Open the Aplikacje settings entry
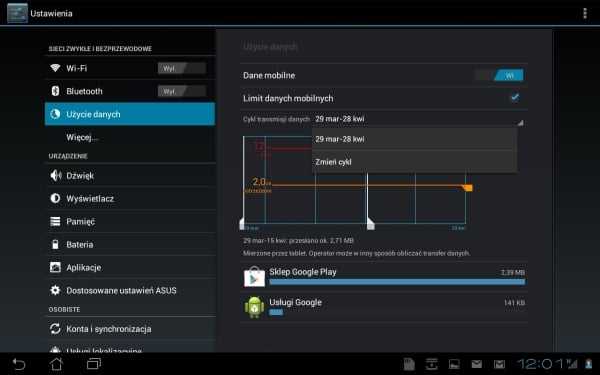The width and height of the screenshot is (600, 375). tap(130, 267)
